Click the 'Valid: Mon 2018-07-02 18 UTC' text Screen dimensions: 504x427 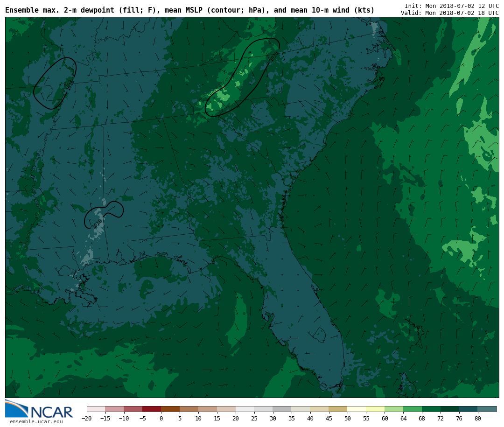pyautogui.click(x=450, y=13)
